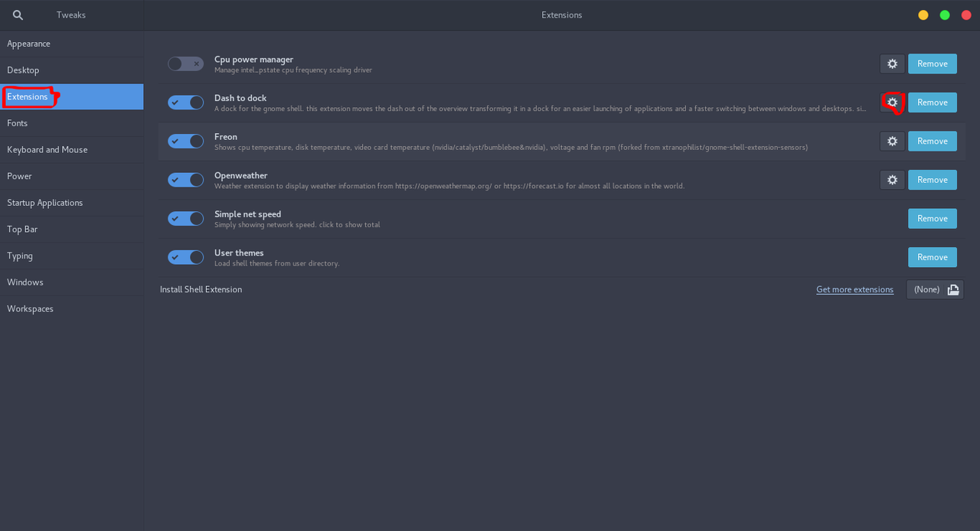
Task: Remove the User themes extension
Action: click(932, 257)
